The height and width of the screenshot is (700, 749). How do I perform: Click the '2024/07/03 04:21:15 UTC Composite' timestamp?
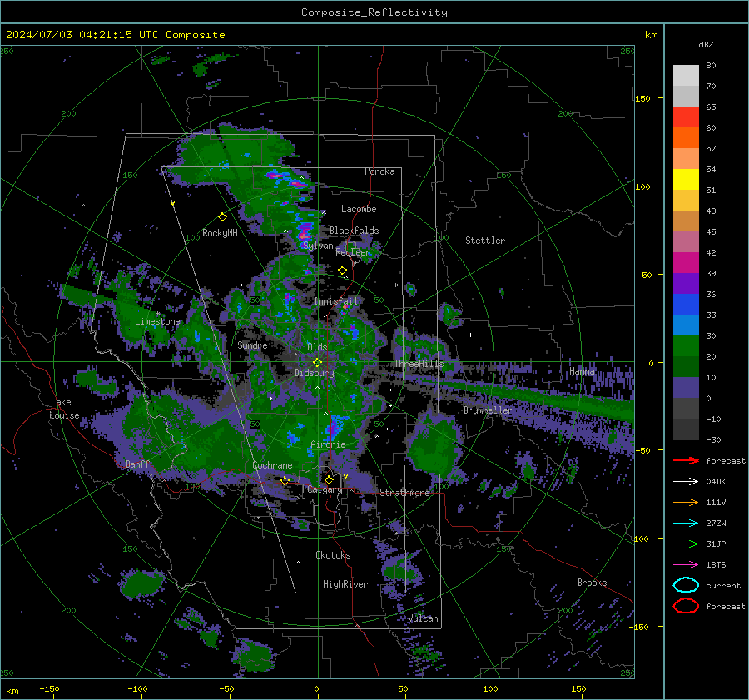(x=115, y=35)
